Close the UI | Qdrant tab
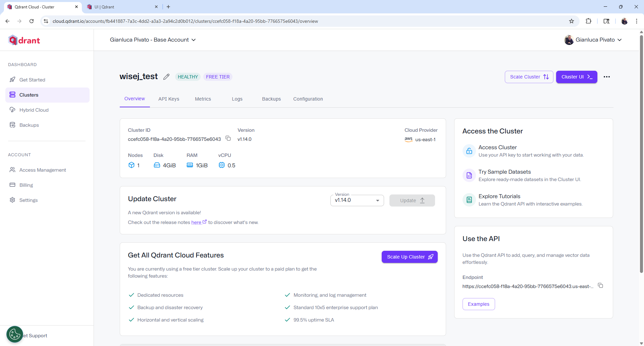 pyautogui.click(x=156, y=7)
